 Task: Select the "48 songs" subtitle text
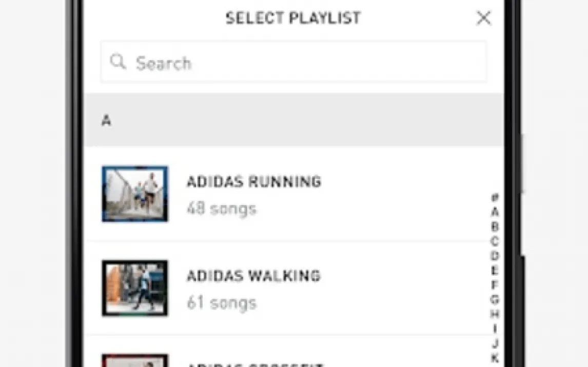pyautogui.click(x=221, y=209)
